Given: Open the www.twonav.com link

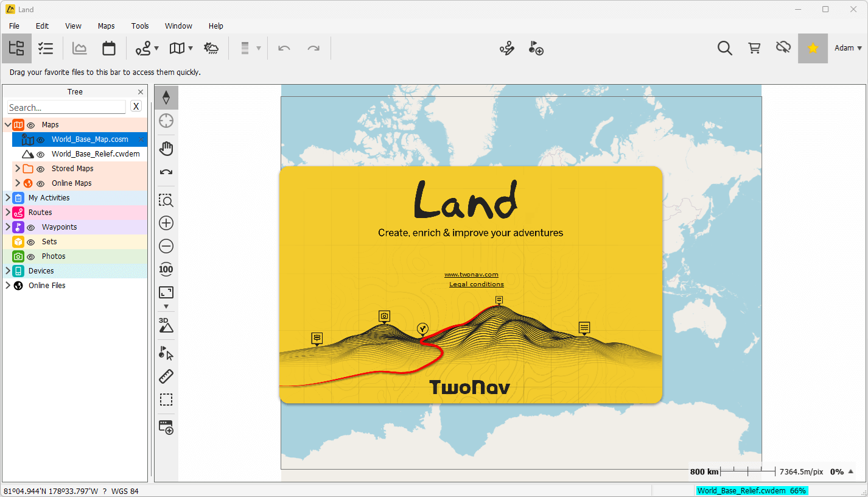Looking at the screenshot, I should tap(472, 274).
